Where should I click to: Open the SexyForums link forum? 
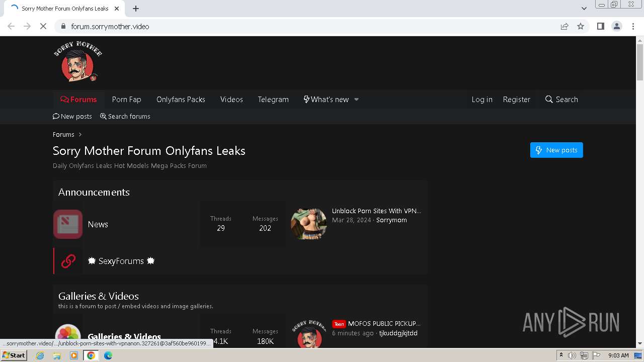coord(121,261)
